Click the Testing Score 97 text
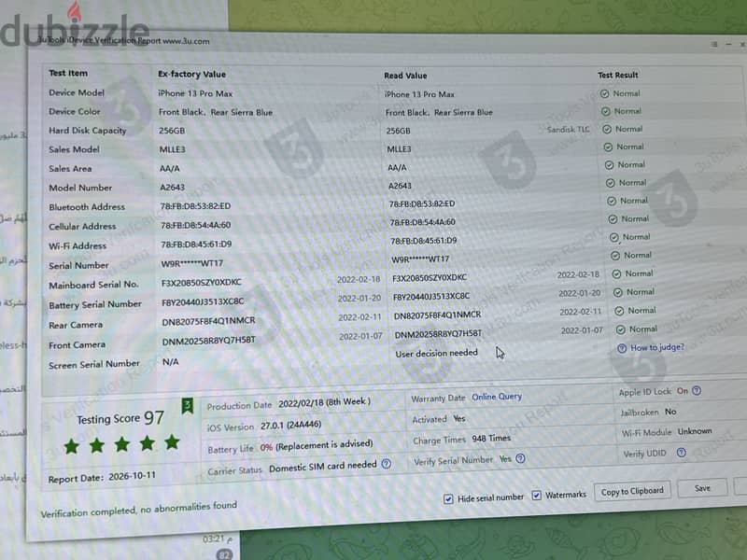This screenshot has width=747, height=560. coord(120,418)
